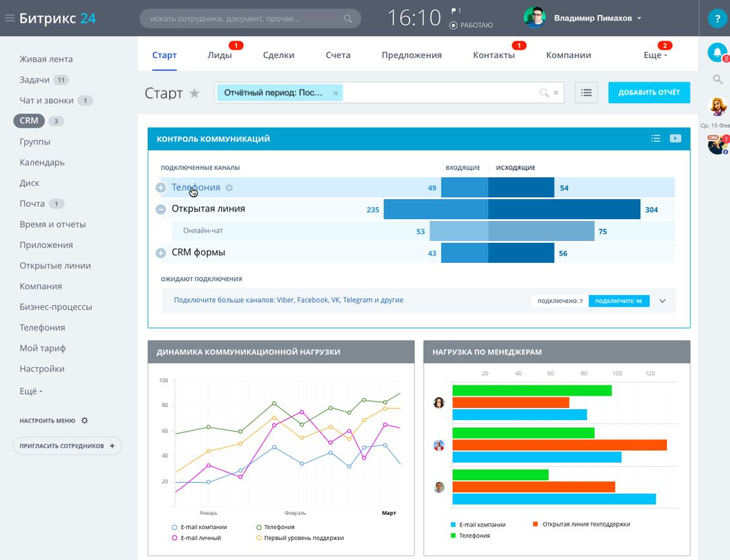Open the notifications bell icon

[x=716, y=52]
